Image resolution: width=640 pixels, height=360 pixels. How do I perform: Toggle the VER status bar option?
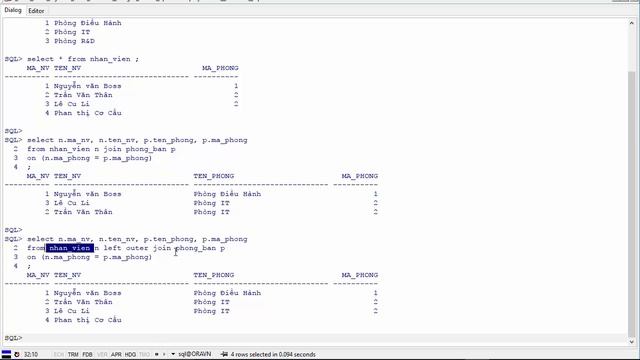(102, 354)
